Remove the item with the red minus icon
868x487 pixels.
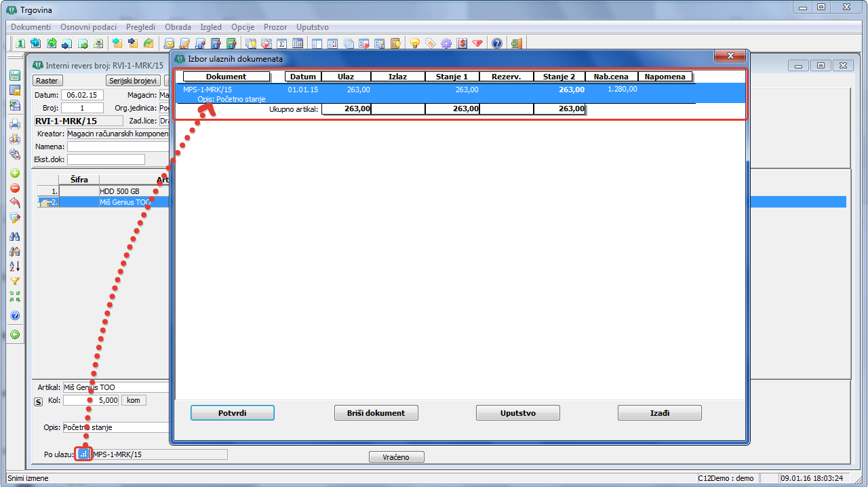click(14, 188)
